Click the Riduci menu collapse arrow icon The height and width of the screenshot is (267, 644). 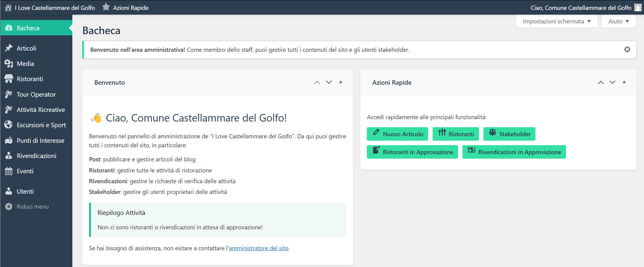click(x=9, y=207)
